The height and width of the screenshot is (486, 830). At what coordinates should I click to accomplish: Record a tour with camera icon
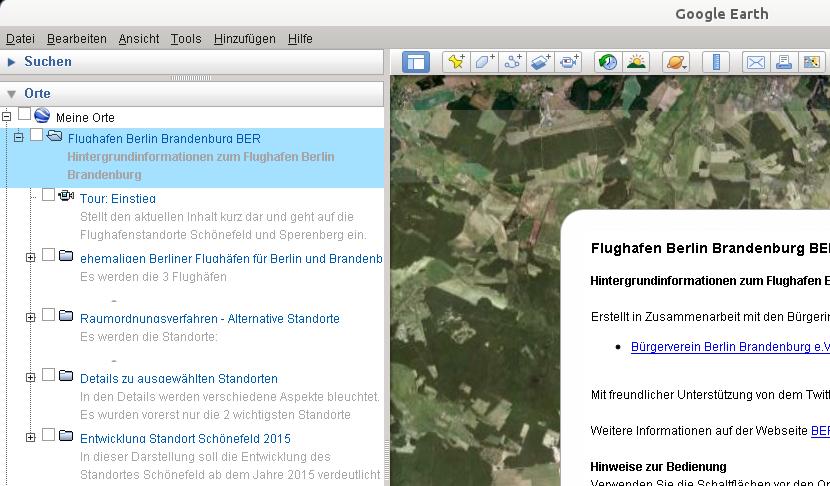(x=569, y=62)
